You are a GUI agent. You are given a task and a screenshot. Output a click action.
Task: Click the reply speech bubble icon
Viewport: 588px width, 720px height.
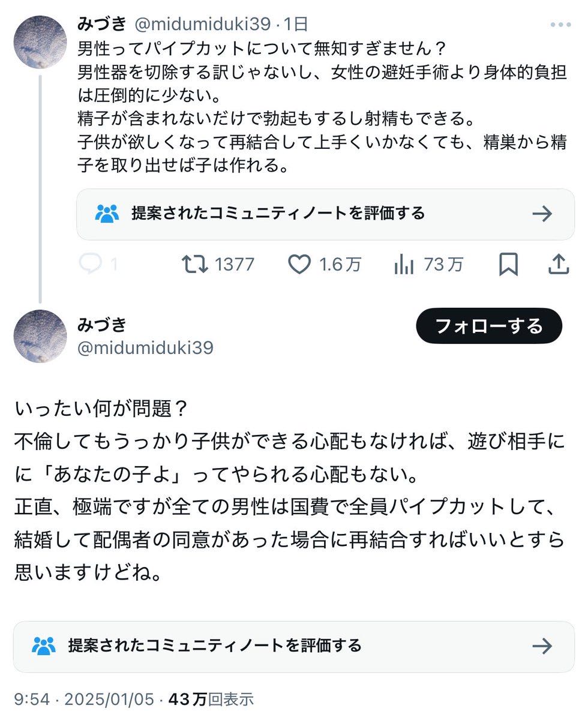(91, 265)
